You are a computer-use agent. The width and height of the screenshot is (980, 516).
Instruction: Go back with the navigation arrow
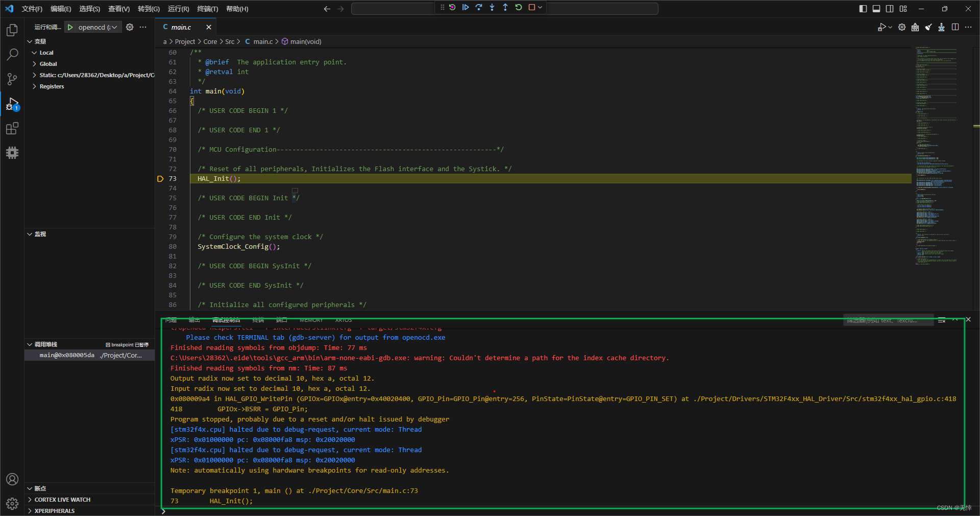327,9
